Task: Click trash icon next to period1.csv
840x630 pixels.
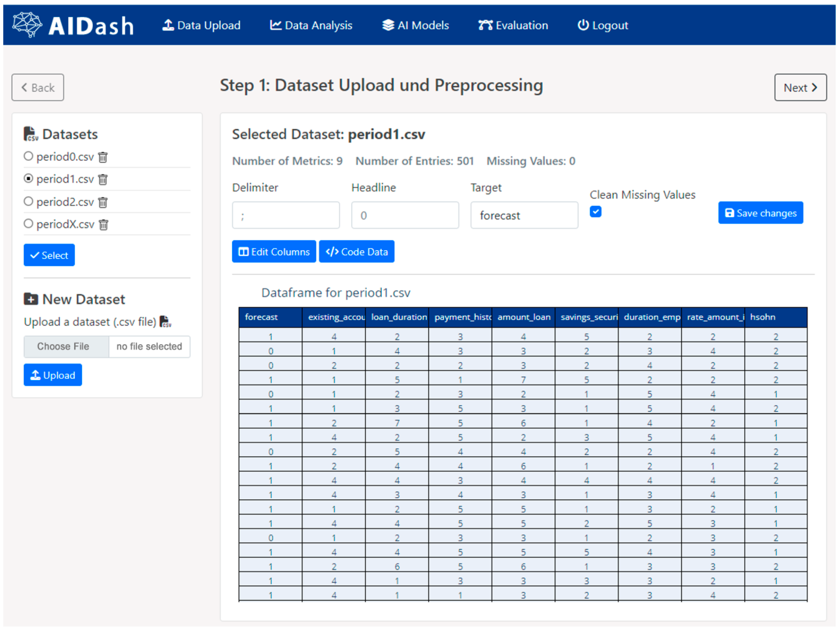Action: click(103, 179)
